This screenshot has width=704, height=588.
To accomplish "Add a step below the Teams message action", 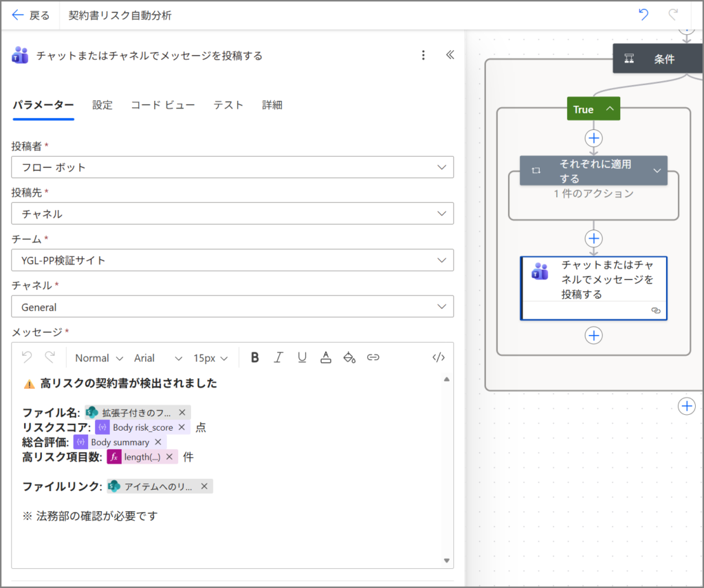I will point(593,335).
